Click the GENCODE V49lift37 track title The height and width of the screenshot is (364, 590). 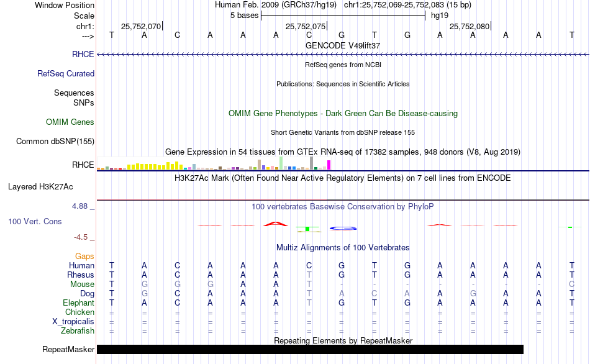343,45
